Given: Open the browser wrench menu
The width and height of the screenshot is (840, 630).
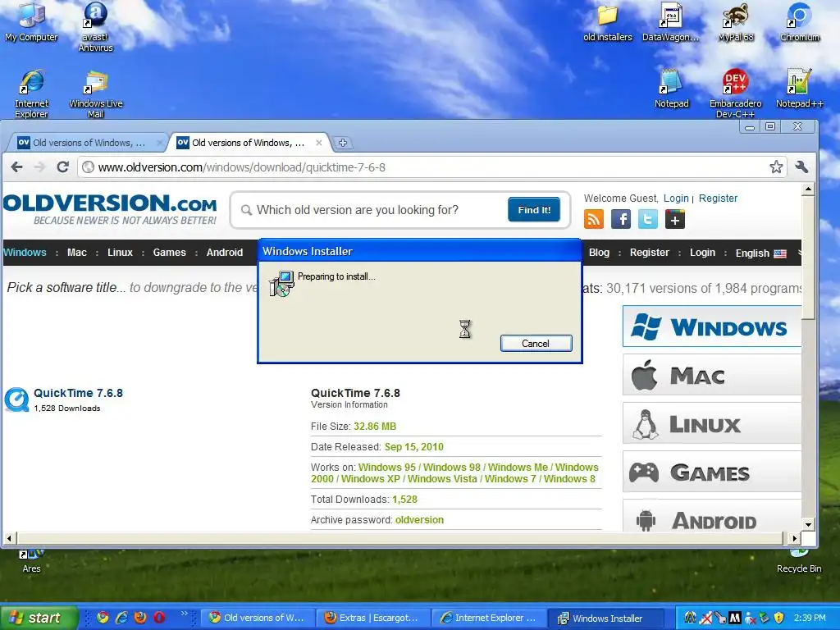Looking at the screenshot, I should pos(801,167).
